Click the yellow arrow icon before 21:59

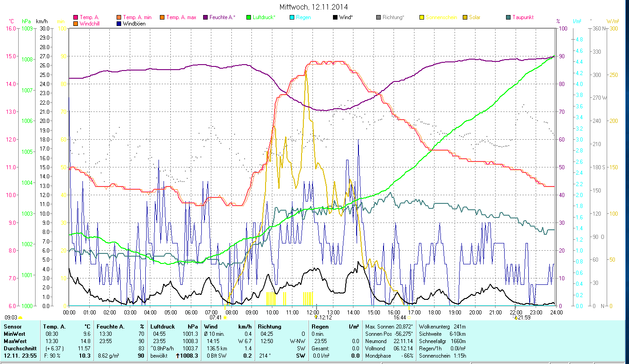coord(516,317)
